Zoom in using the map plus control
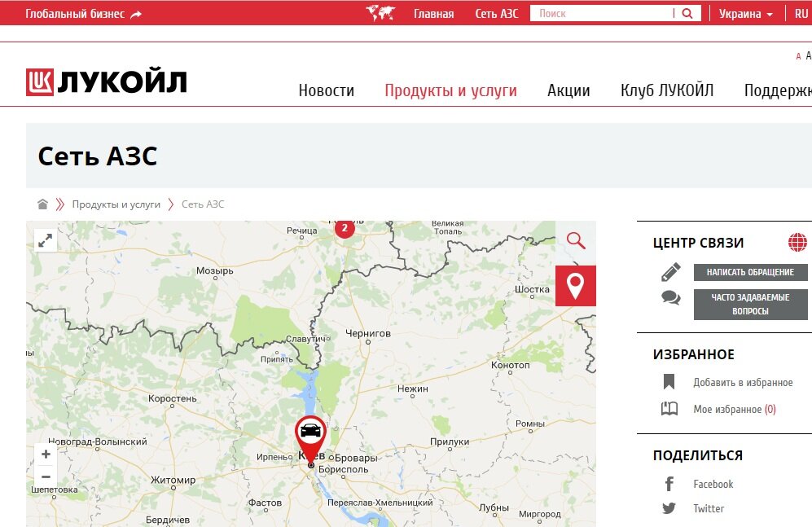Viewport: 812px width, 527px height. pos(46,454)
